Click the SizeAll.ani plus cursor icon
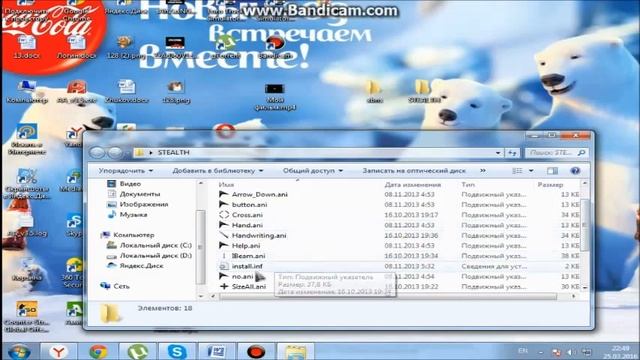 coord(224,287)
